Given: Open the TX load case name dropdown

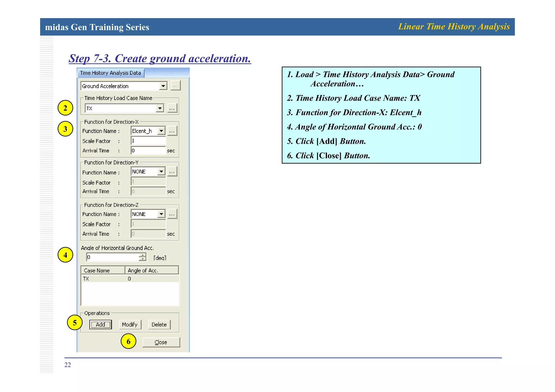Looking at the screenshot, I should (x=160, y=108).
